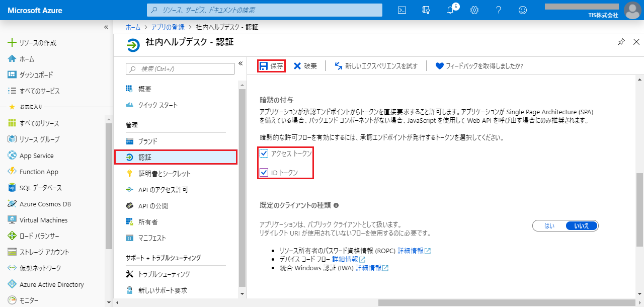Click the 検索 (Ctrl+/) menu search field

[180, 68]
